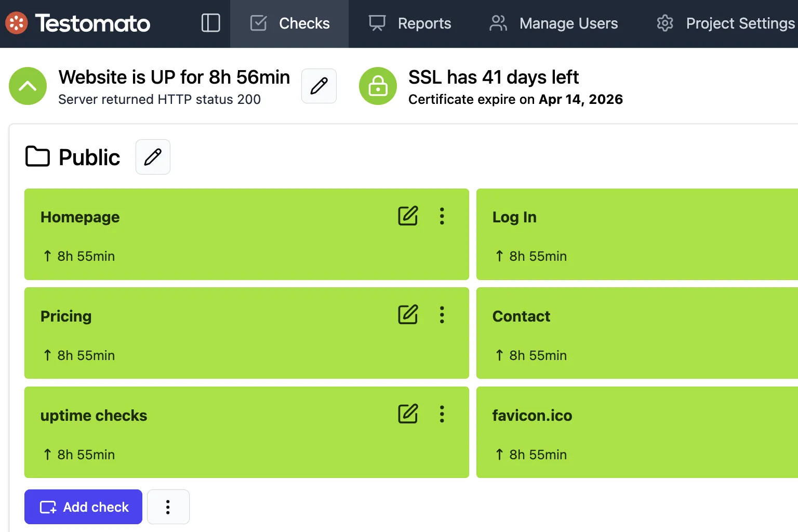Open the kebab menu beside Add check
798x532 pixels.
[168, 507]
